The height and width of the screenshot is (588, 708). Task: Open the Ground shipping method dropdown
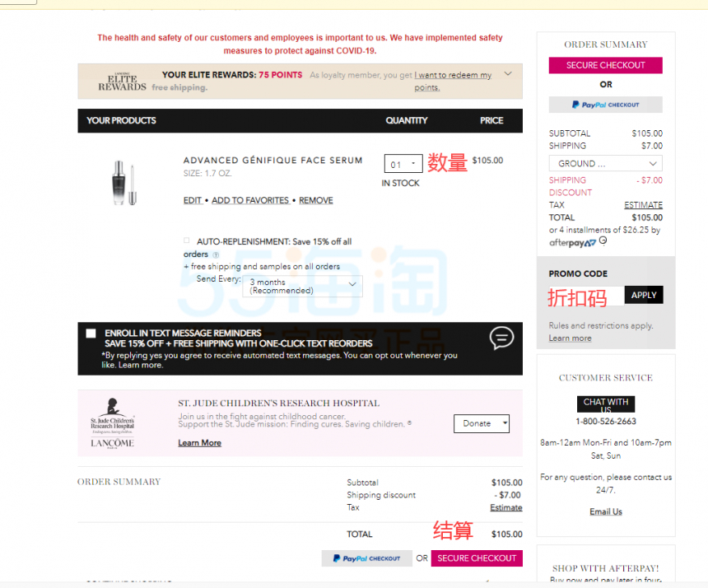[605, 164]
